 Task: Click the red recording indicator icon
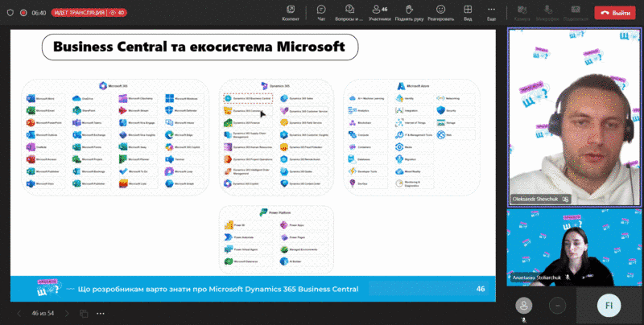tap(23, 13)
